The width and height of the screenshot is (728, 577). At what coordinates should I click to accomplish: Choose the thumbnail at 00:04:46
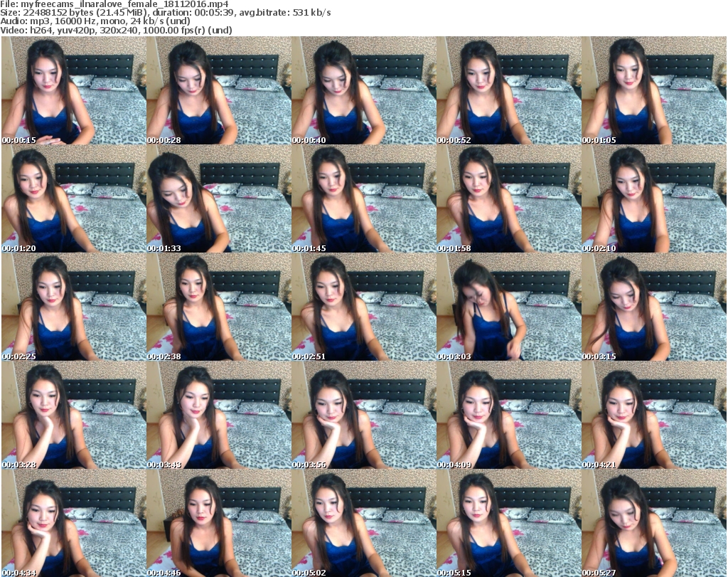pos(219,523)
